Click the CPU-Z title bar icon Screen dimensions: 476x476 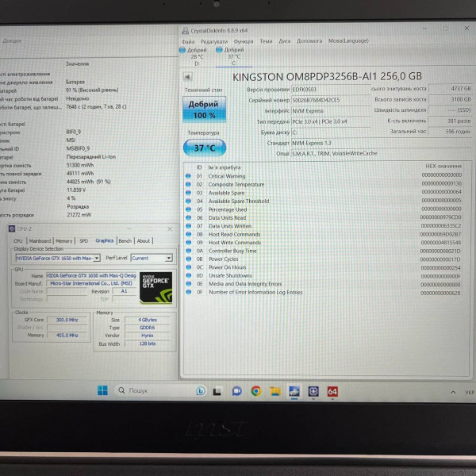pyautogui.click(x=12, y=229)
